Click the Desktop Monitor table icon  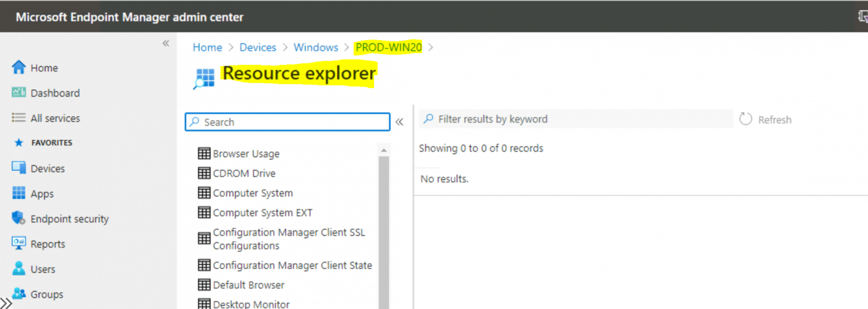[x=204, y=303]
